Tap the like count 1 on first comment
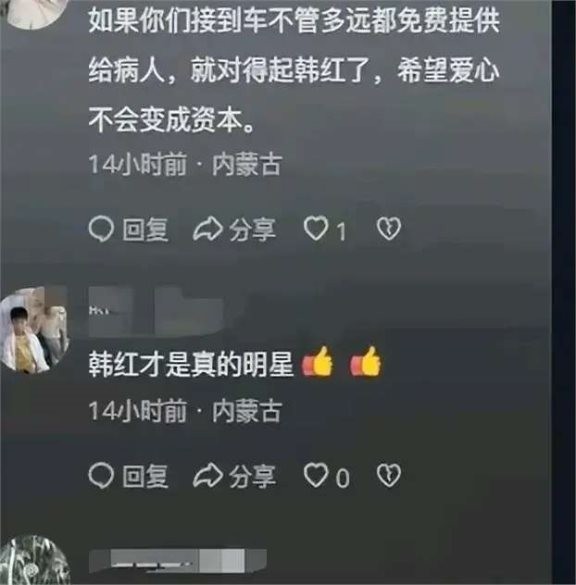 pos(341,232)
